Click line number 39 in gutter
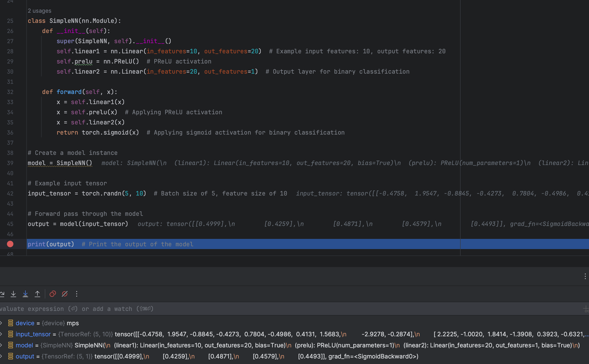This screenshot has height=364, width=589. pyautogui.click(x=10, y=163)
